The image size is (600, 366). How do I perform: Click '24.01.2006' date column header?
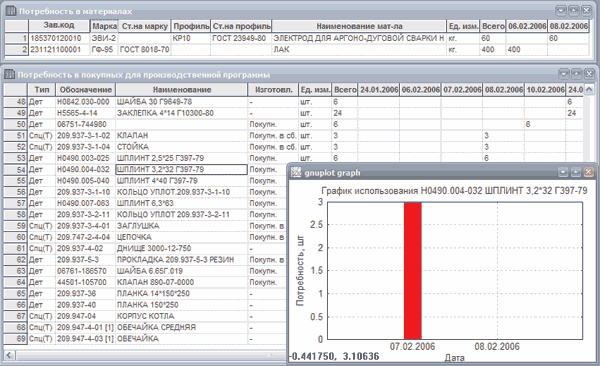click(379, 90)
